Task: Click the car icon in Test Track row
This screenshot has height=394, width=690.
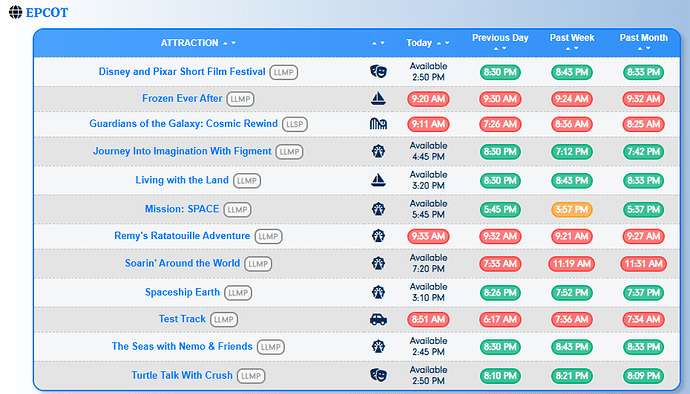Action: click(x=378, y=319)
